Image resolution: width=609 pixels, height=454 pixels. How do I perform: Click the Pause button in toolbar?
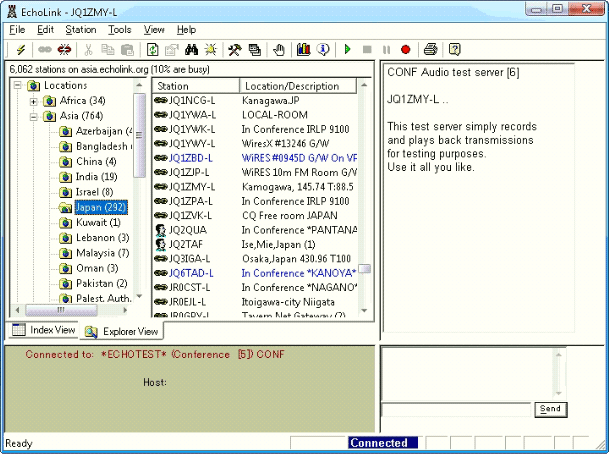pyautogui.click(x=386, y=50)
